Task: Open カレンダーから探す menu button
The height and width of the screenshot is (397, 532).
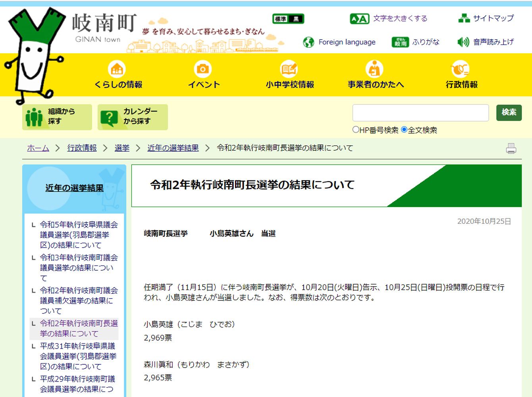Action: tap(133, 117)
